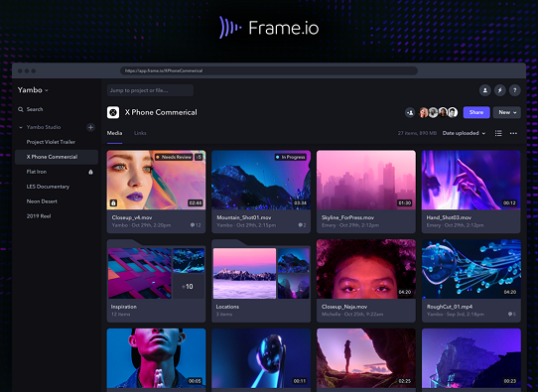The height and width of the screenshot is (392, 538).
Task: Click the Jump to project or file field
Action: pos(150,90)
